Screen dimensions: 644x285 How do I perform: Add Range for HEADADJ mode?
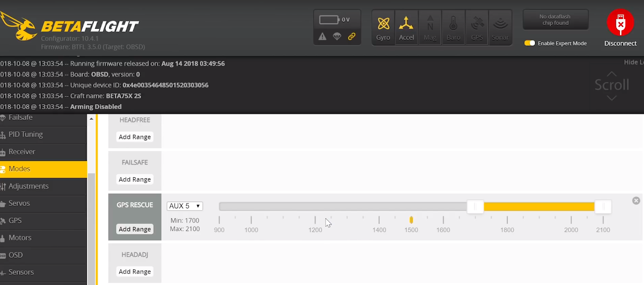(x=135, y=272)
